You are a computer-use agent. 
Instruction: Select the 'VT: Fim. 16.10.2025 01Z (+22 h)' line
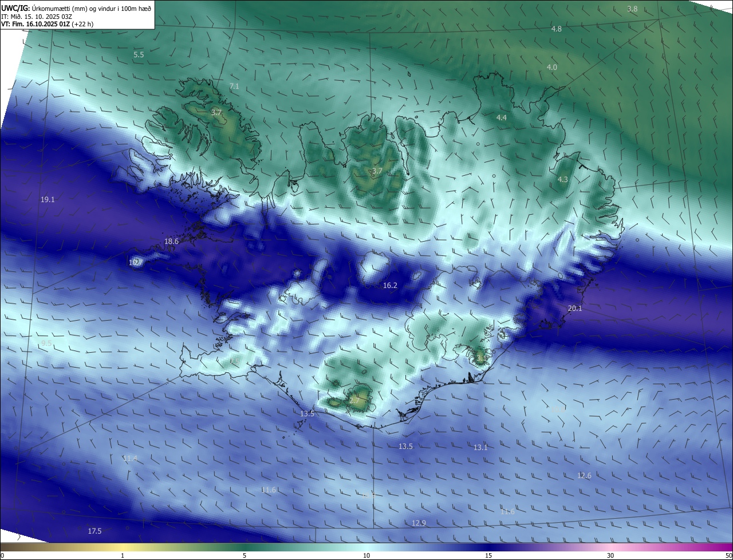[x=47, y=24]
